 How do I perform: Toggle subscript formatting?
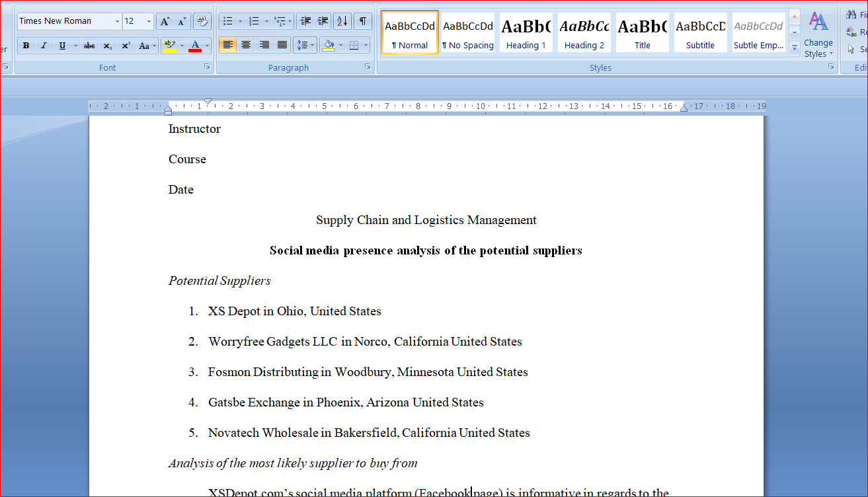[x=107, y=46]
